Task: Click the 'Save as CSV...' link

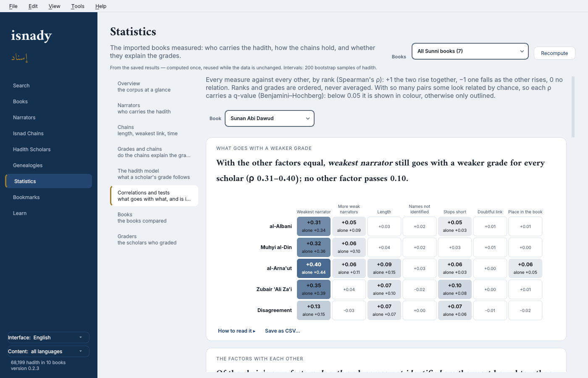Action: click(x=283, y=331)
